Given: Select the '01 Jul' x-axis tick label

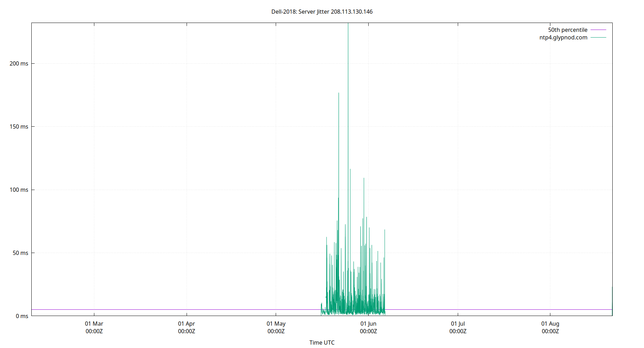Looking at the screenshot, I should pyautogui.click(x=459, y=324).
